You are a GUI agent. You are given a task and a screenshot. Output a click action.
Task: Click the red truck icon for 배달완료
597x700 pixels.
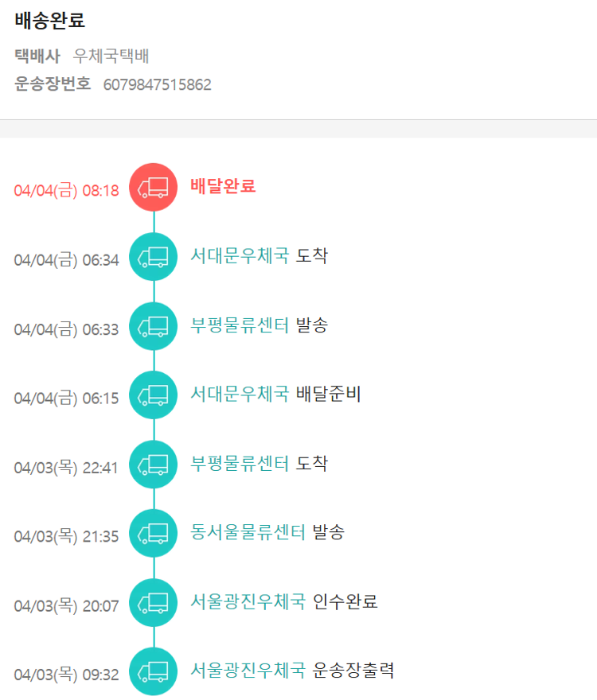pyautogui.click(x=153, y=188)
